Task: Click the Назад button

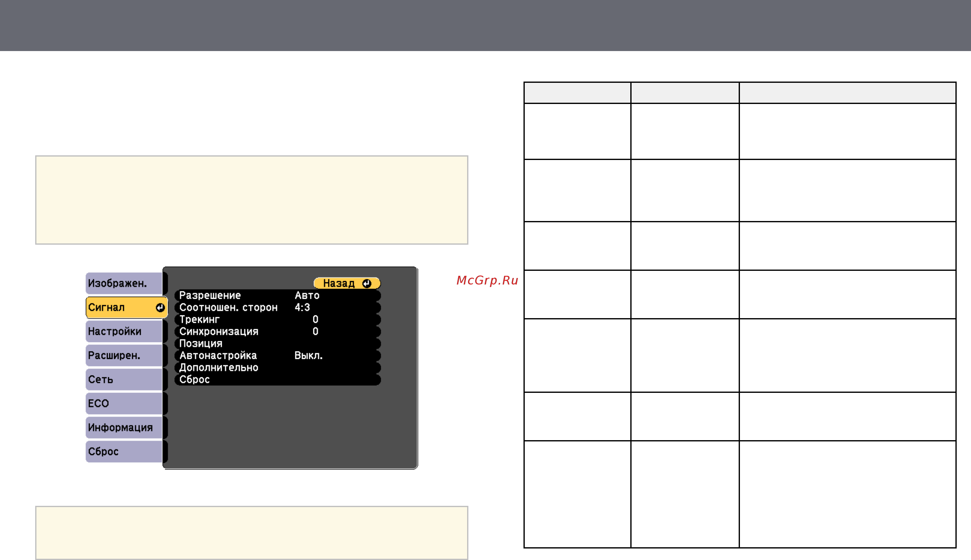Action: point(347,284)
